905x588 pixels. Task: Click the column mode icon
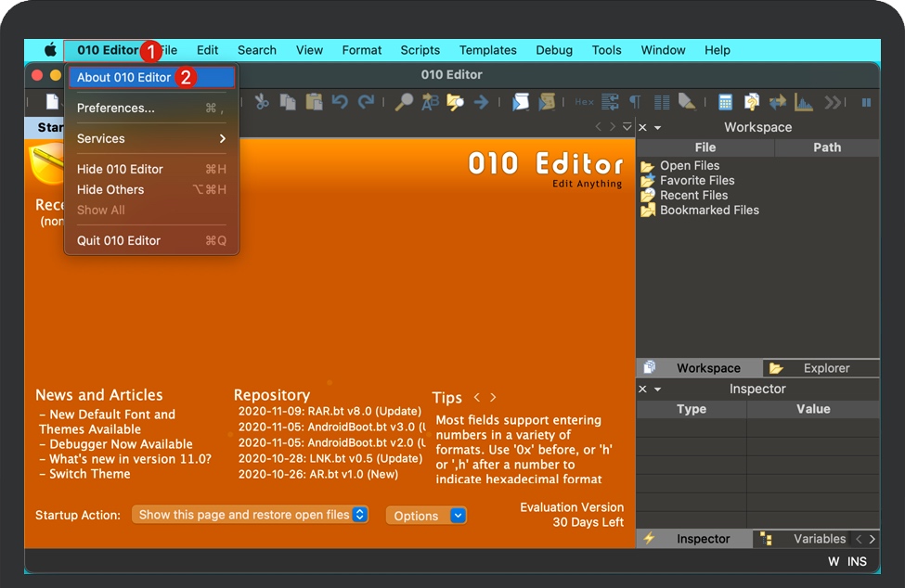tap(662, 103)
